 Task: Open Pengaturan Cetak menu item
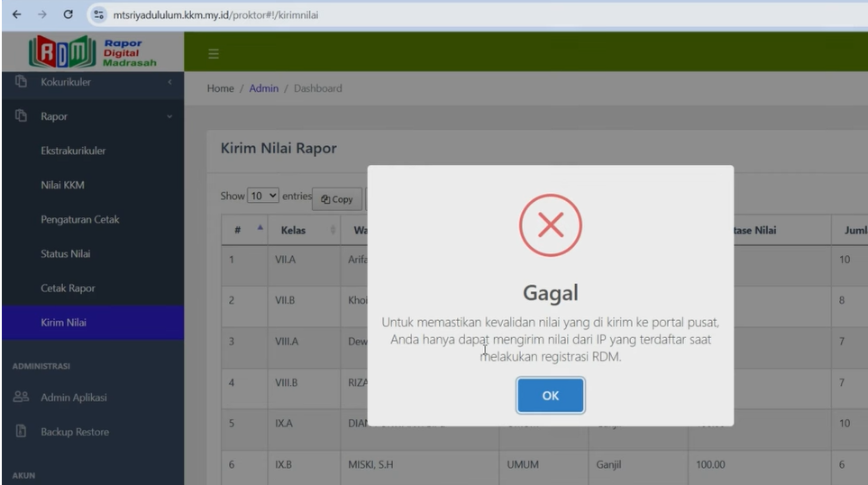coord(79,219)
